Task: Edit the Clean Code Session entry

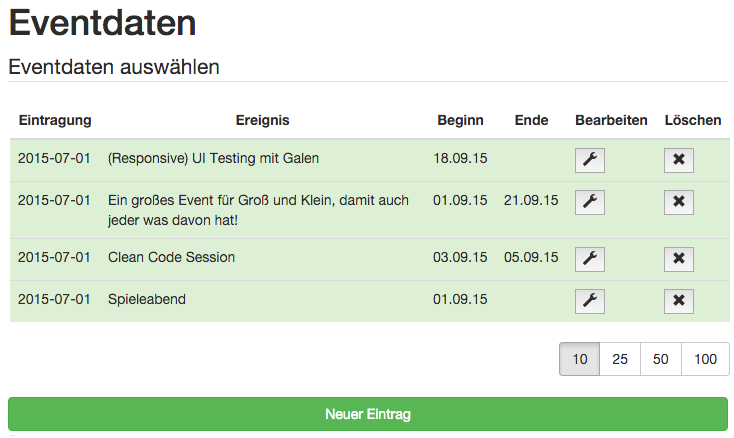Action: tap(590, 259)
